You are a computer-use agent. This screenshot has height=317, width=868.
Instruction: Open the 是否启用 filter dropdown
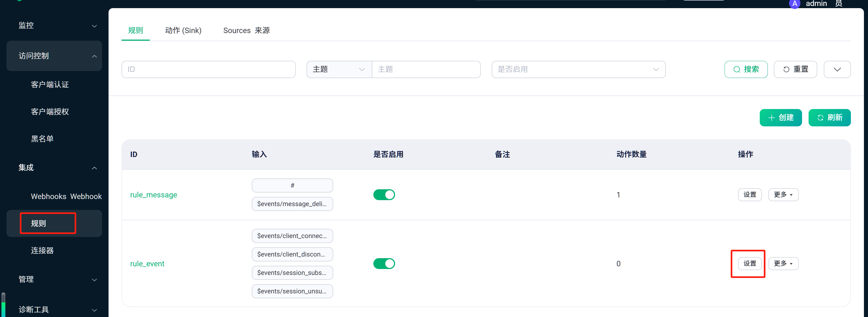pos(578,69)
